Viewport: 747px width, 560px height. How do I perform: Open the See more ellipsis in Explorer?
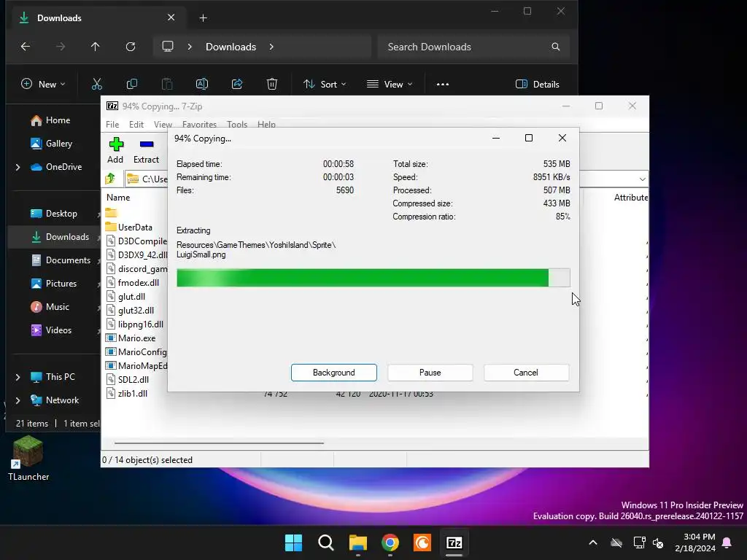443,85
